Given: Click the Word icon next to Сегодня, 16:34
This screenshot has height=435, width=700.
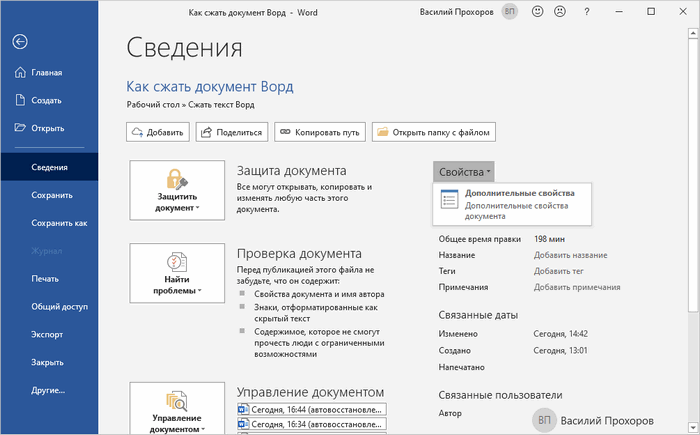Looking at the screenshot, I should point(243,424).
